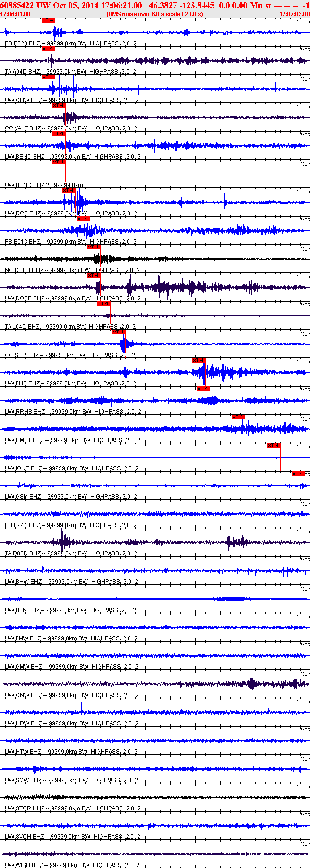
Task: Click the red pick flag on UW FHE trace
Action: point(199,360)
